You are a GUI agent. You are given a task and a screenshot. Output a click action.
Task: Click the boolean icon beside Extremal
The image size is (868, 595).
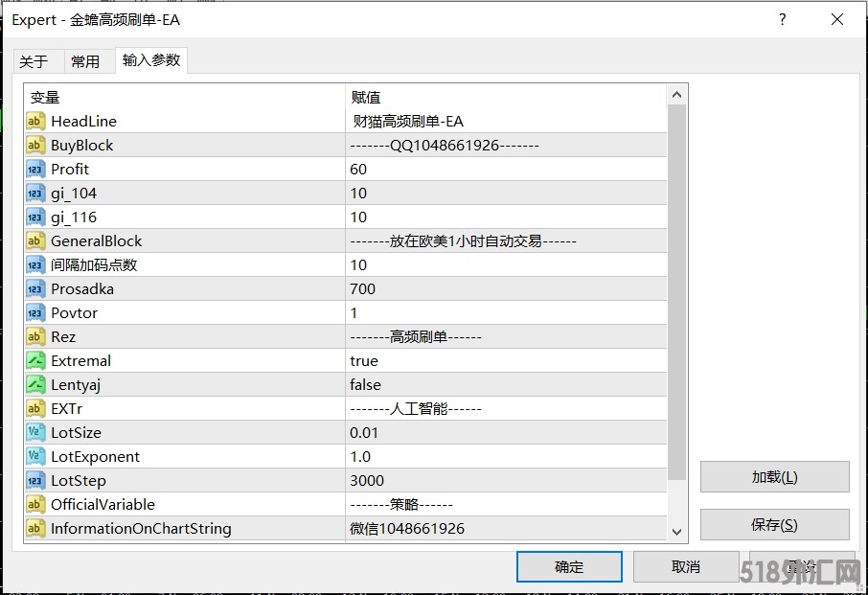(x=35, y=361)
